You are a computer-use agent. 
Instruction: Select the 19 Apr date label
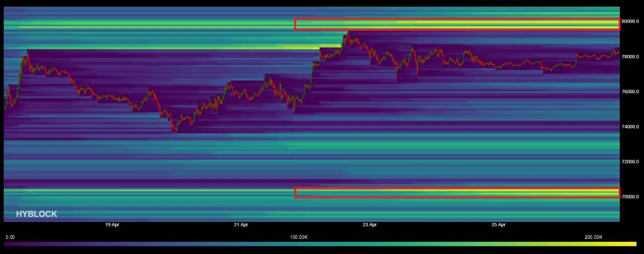point(112,225)
